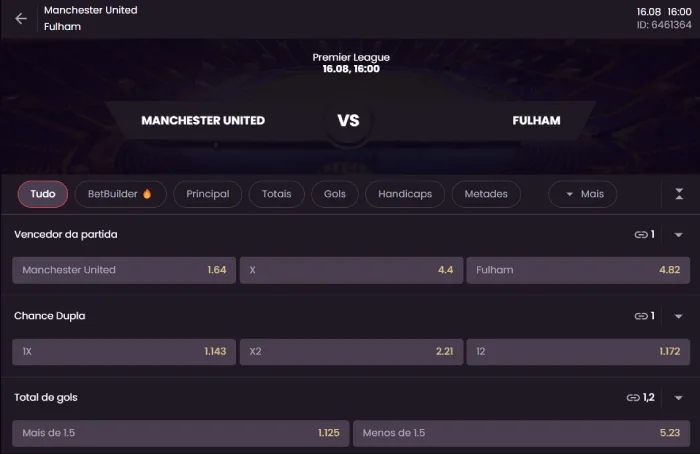700x454 pixels.
Task: Choose Mais de 1.5 goals odds
Action: [x=180, y=433]
